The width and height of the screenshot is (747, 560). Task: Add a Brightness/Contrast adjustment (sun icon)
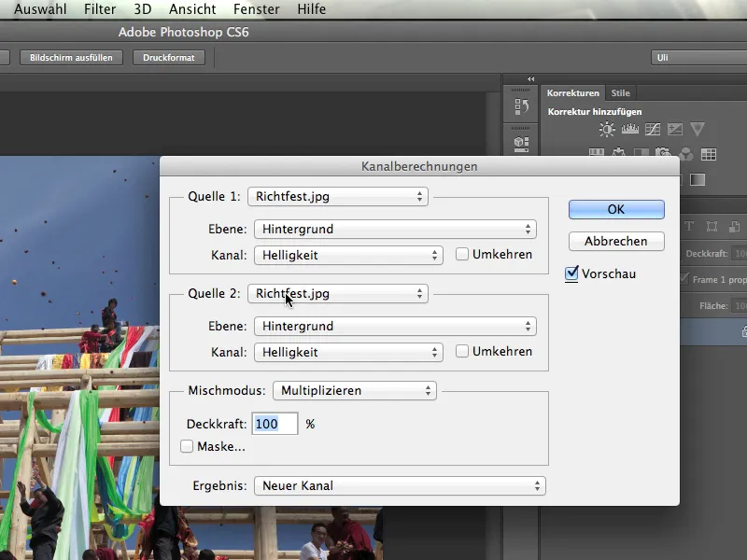[x=607, y=129]
